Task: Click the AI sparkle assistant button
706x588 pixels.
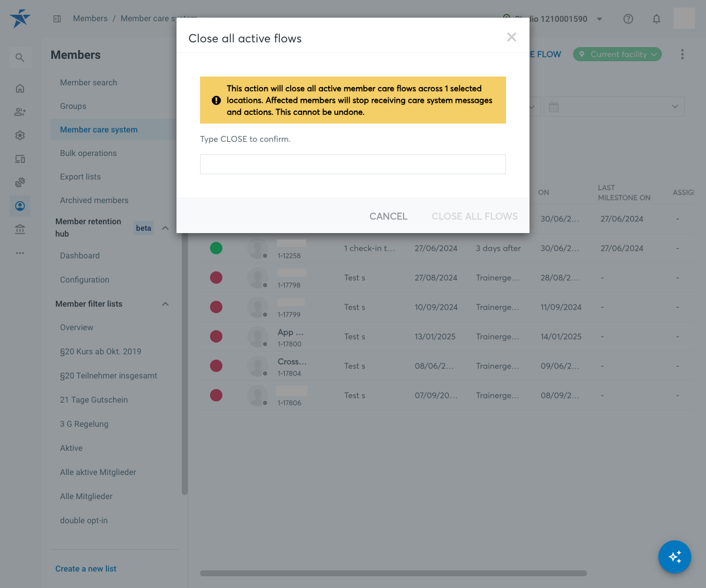Action: 675,556
